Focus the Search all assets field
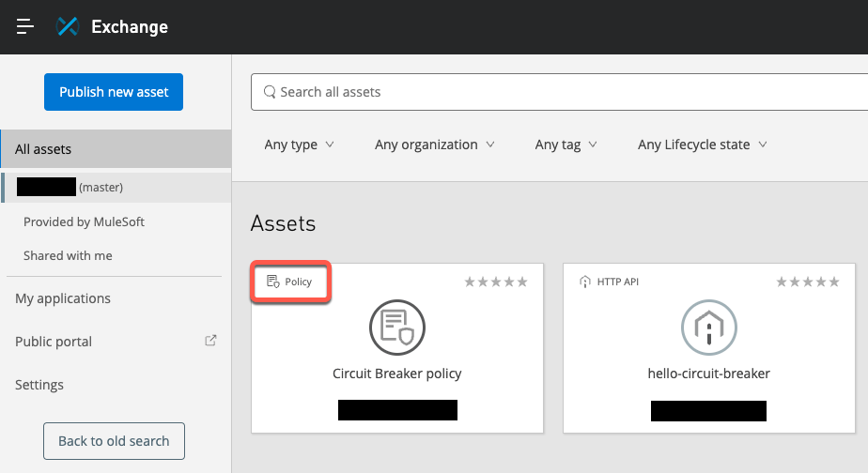 coord(559,92)
